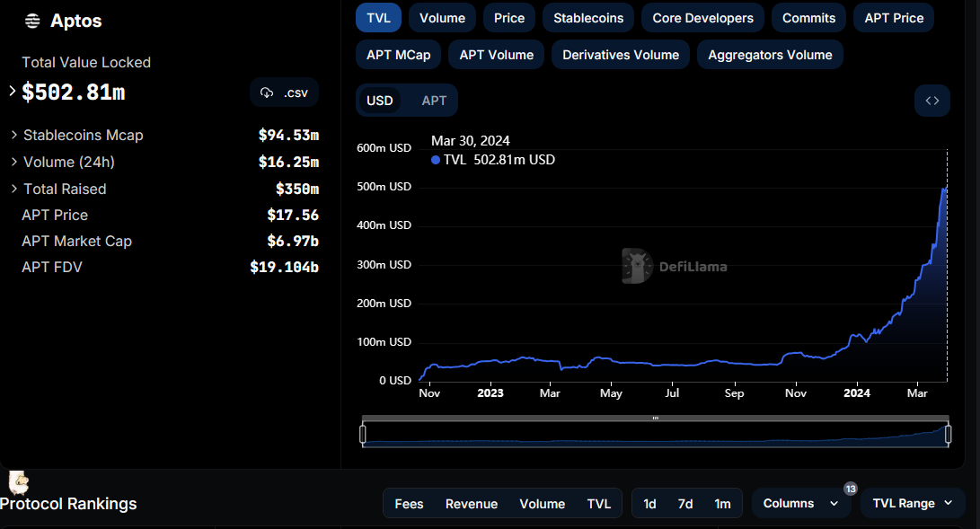Toggle the TVL chart metric
980x529 pixels.
click(x=378, y=18)
